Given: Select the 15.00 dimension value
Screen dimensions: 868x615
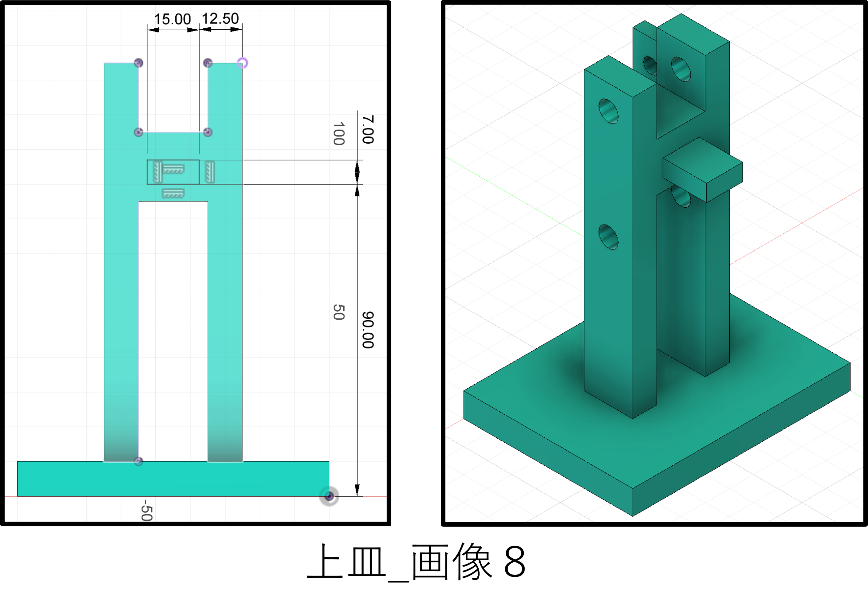Looking at the screenshot, I should [x=172, y=19].
